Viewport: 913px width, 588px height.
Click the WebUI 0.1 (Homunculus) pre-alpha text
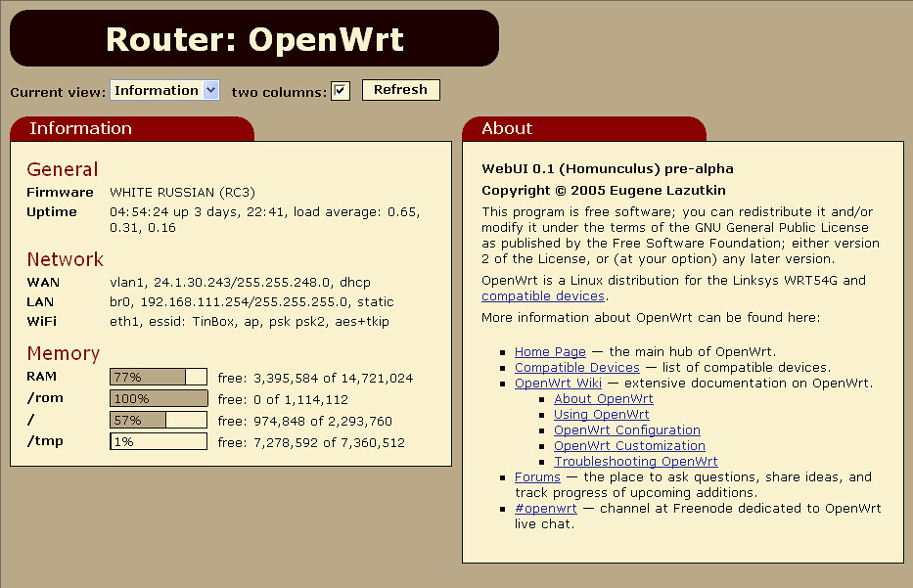[608, 169]
